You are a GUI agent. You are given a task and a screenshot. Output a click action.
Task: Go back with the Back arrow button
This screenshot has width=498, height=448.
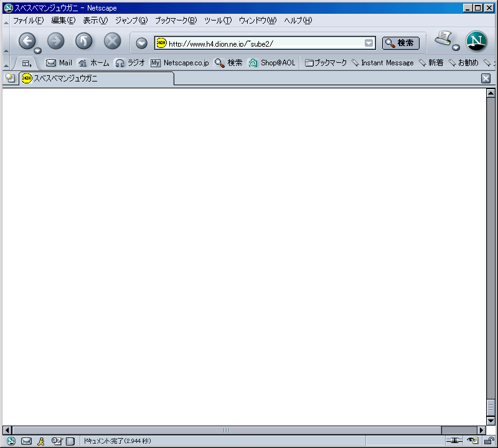27,41
